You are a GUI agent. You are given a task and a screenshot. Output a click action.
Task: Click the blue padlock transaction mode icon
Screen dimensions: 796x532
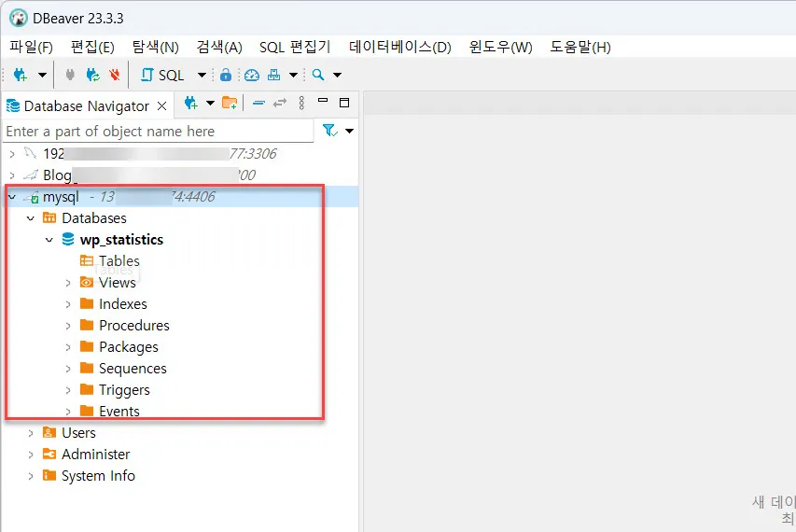point(226,75)
